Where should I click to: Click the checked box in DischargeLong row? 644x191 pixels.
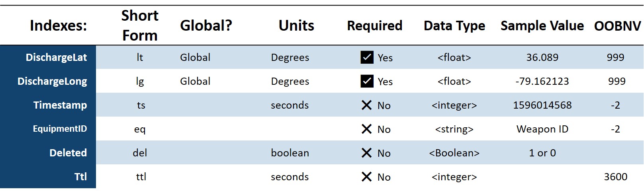point(367,81)
